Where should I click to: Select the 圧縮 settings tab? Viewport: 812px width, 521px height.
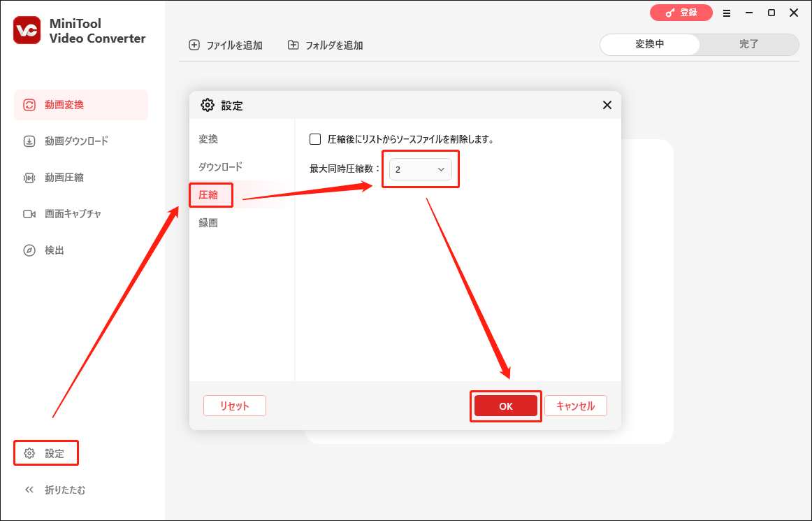pyautogui.click(x=208, y=195)
